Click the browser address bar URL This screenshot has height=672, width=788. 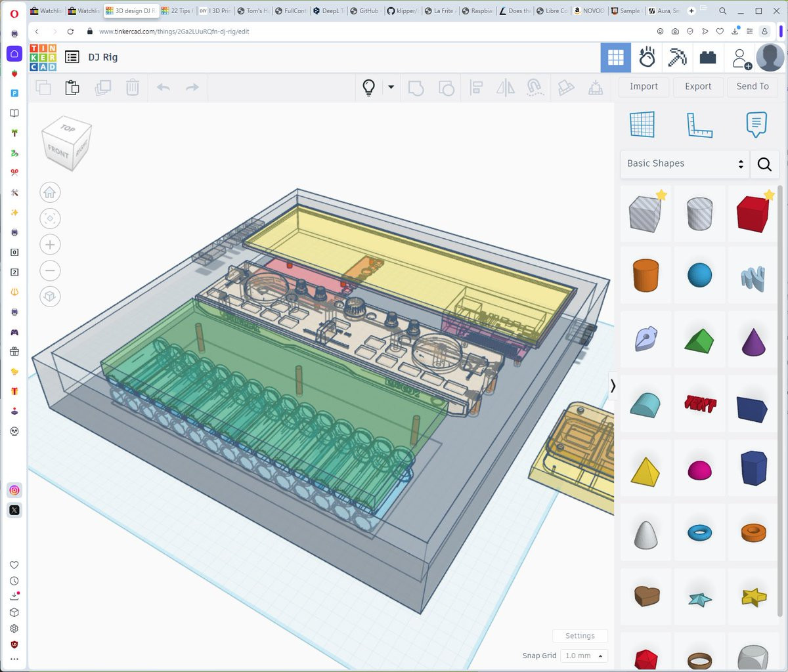point(174,31)
